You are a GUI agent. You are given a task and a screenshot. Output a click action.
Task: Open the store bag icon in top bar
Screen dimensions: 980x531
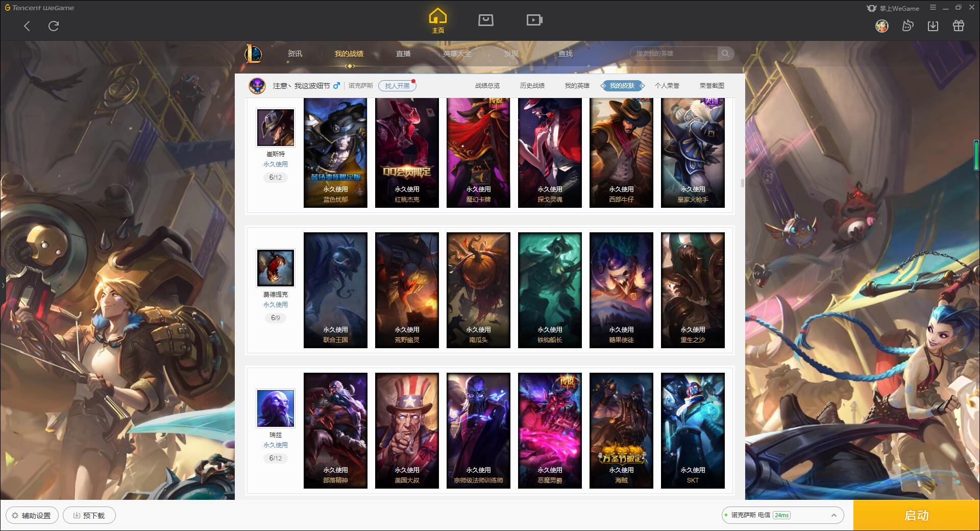486,20
